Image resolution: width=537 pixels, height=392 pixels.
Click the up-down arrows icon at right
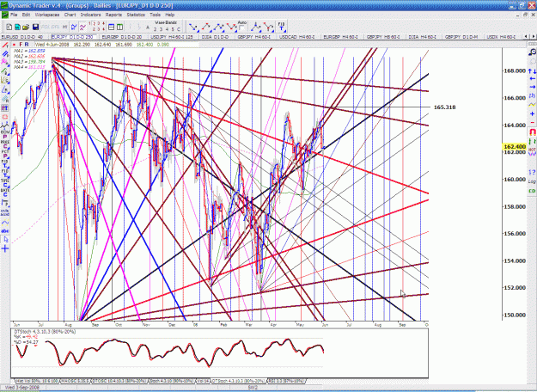pyautogui.click(x=532, y=71)
